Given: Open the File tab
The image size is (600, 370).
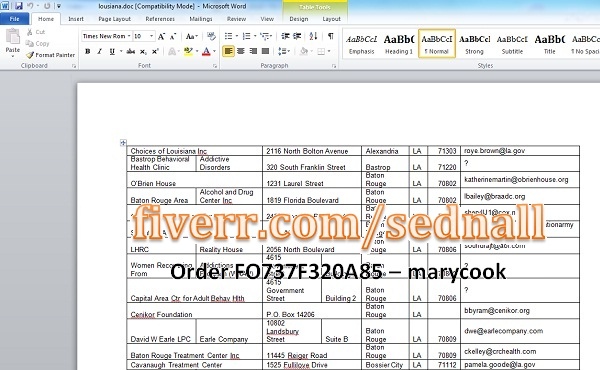Looking at the screenshot, I should [15, 19].
